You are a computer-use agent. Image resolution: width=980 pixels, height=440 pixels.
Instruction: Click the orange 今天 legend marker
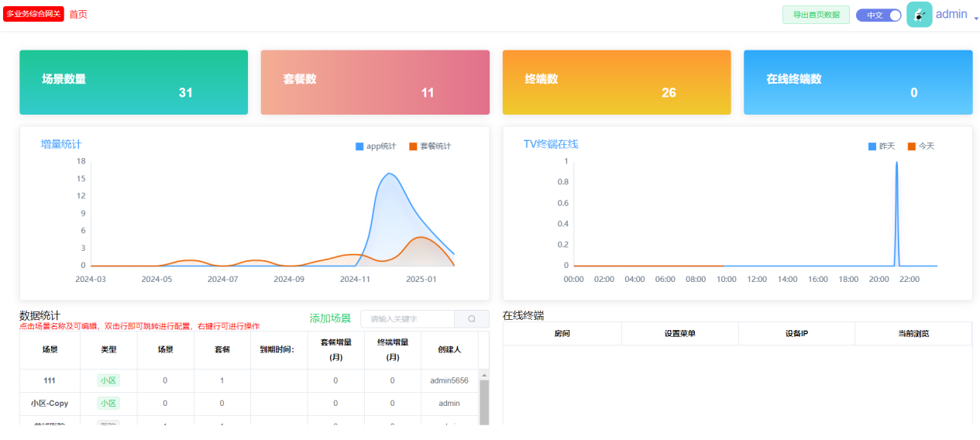tap(911, 146)
